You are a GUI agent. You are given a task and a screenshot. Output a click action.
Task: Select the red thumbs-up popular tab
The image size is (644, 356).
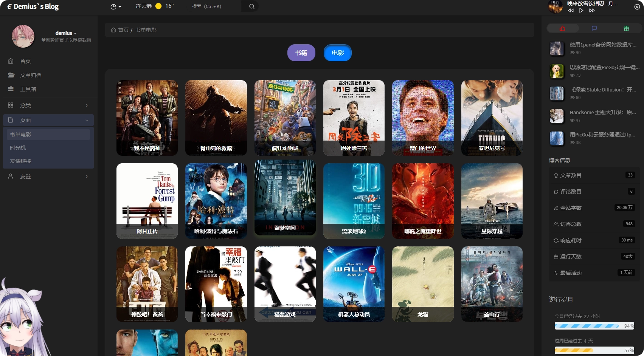[x=562, y=28]
